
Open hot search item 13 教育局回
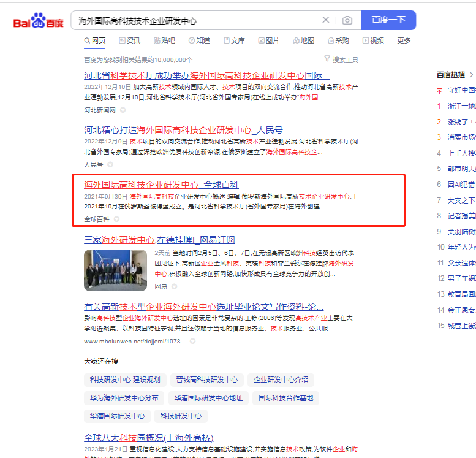pos(461,294)
